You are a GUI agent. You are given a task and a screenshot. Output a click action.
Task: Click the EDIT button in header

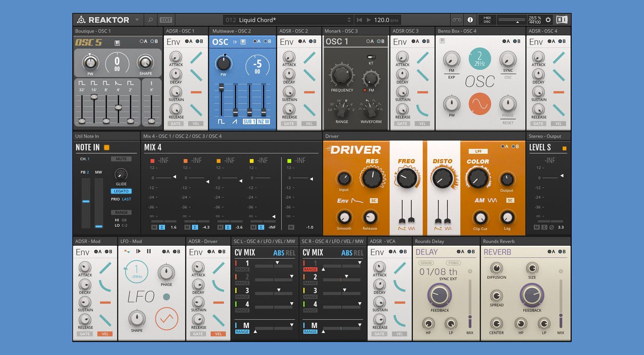(x=166, y=20)
